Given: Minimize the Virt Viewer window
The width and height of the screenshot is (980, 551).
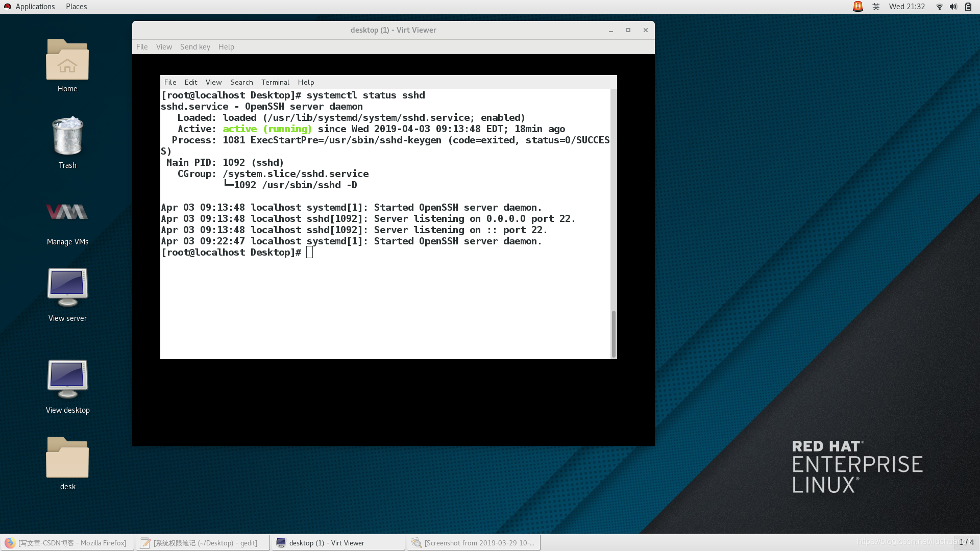Looking at the screenshot, I should [610, 30].
